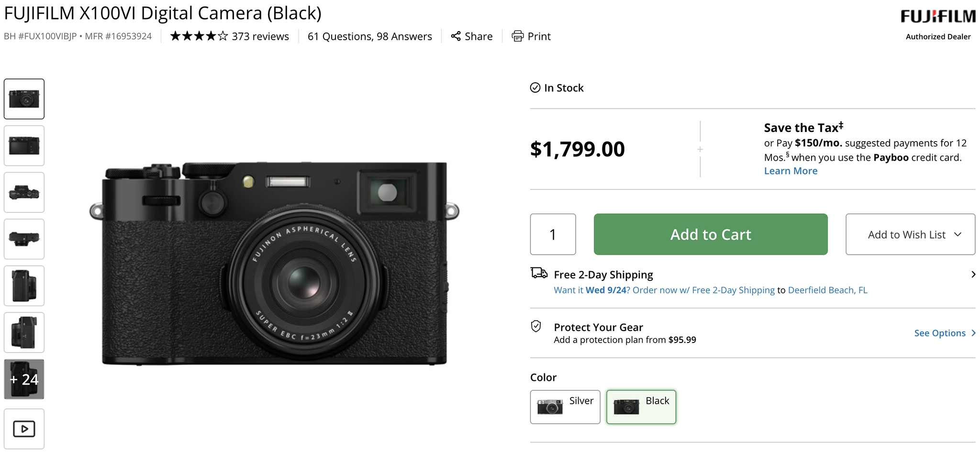
Task: Click the quantity input field
Action: (553, 234)
